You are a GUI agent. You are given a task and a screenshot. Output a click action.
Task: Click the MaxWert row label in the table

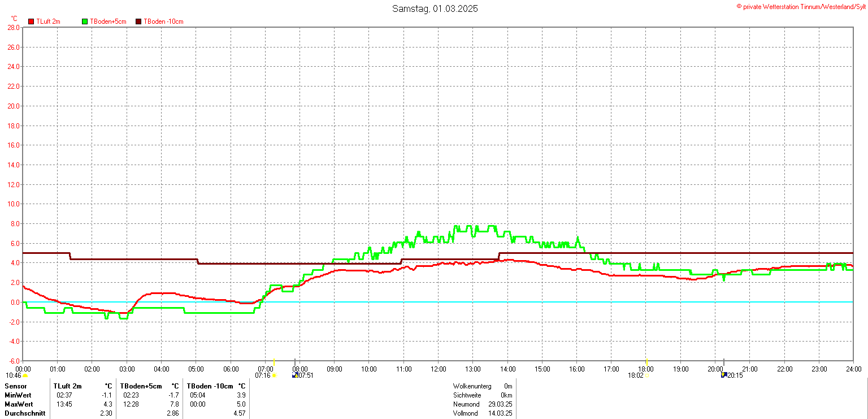(x=19, y=404)
